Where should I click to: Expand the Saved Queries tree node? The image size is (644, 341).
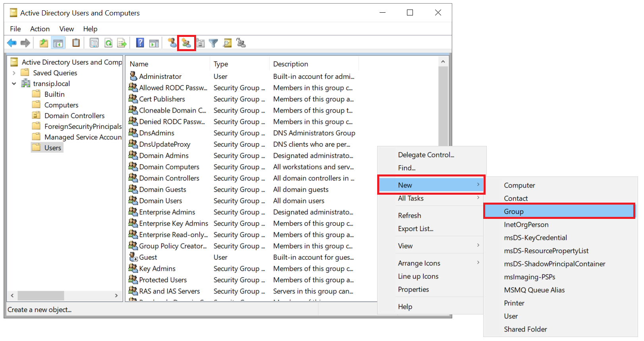click(14, 73)
